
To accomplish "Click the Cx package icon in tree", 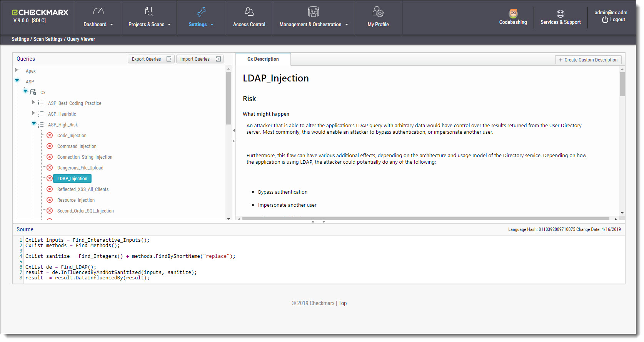I will (x=33, y=93).
